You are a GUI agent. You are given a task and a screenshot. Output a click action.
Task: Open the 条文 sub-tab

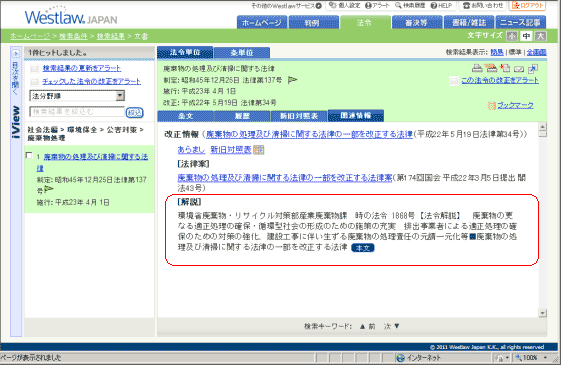click(186, 116)
